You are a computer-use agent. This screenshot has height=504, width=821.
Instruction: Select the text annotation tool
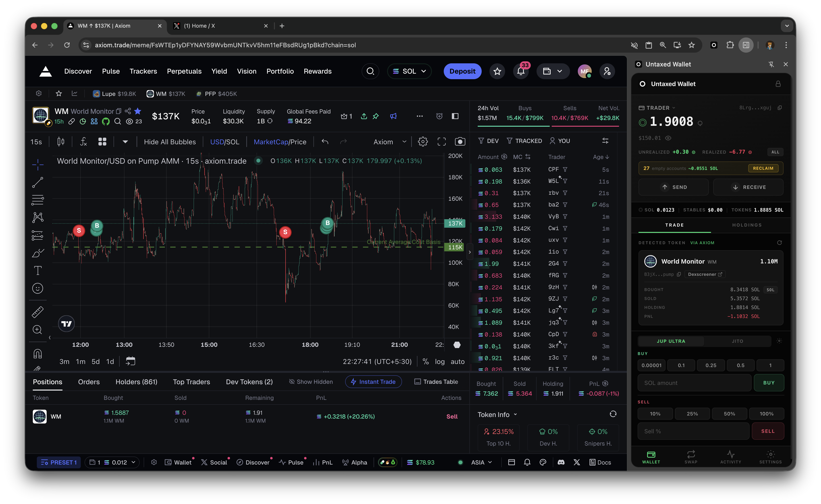click(38, 270)
